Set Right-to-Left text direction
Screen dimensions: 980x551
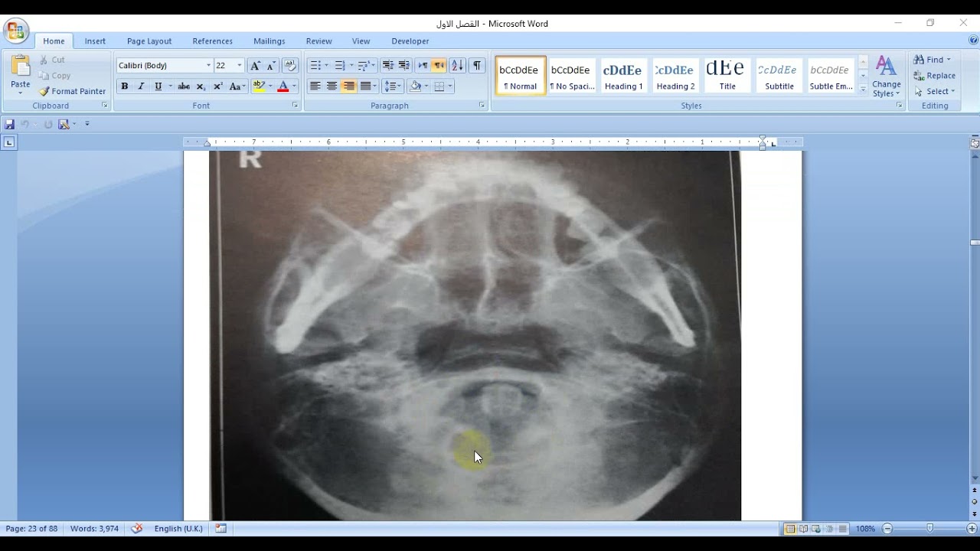point(439,66)
